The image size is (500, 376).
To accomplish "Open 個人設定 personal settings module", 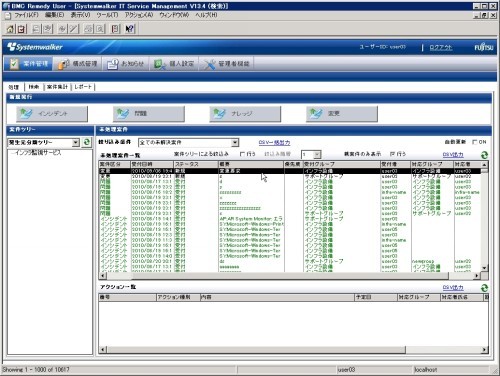I will click(x=174, y=64).
